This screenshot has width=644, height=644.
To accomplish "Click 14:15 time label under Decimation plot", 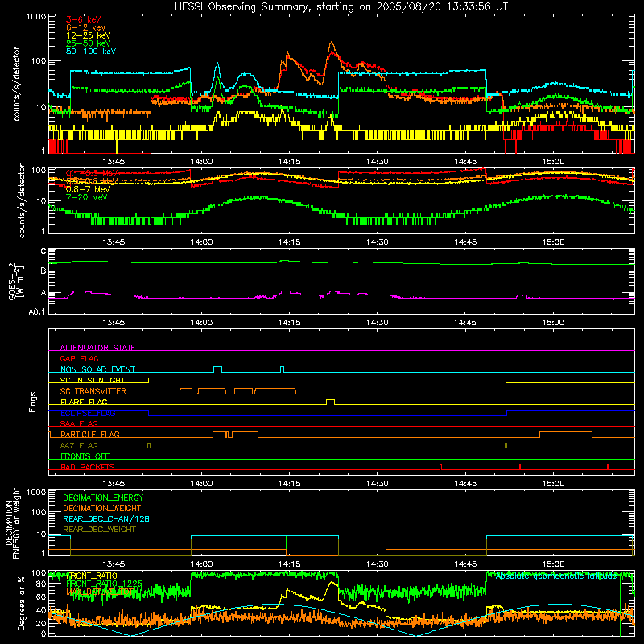I will [289, 564].
